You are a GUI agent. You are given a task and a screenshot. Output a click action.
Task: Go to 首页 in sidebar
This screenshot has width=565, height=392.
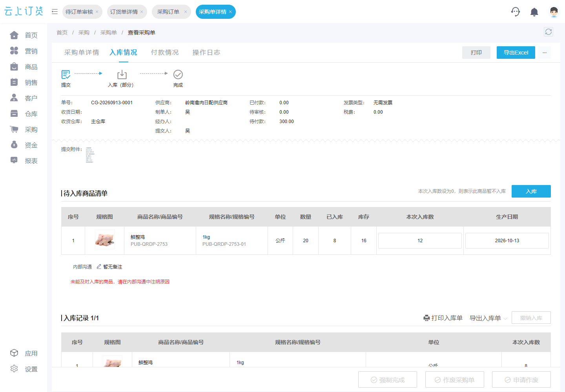tap(24, 35)
